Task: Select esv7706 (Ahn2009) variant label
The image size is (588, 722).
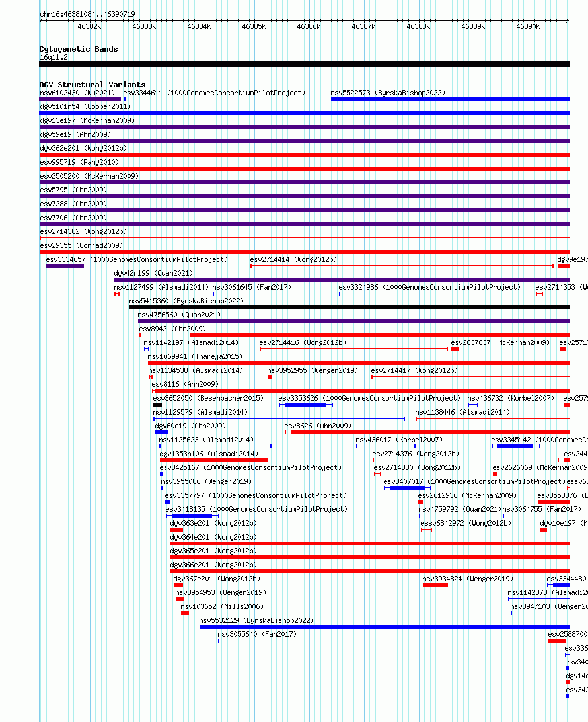Action: (73, 218)
